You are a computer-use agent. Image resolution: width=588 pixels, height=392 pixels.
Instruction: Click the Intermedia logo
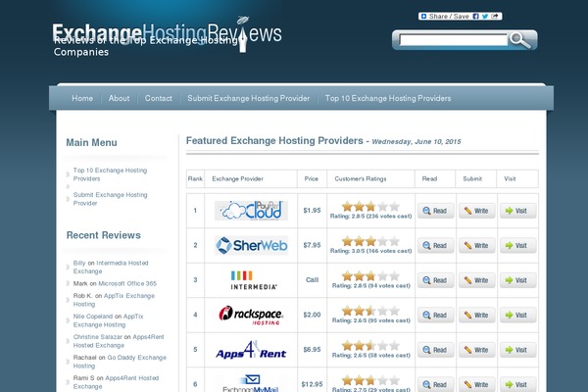pos(254,280)
